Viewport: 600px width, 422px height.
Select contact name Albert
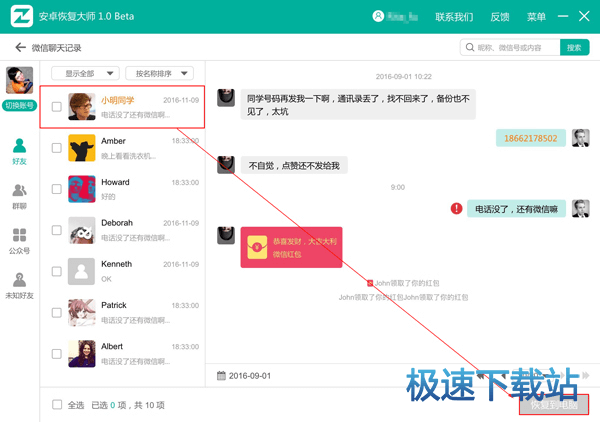pos(112,346)
